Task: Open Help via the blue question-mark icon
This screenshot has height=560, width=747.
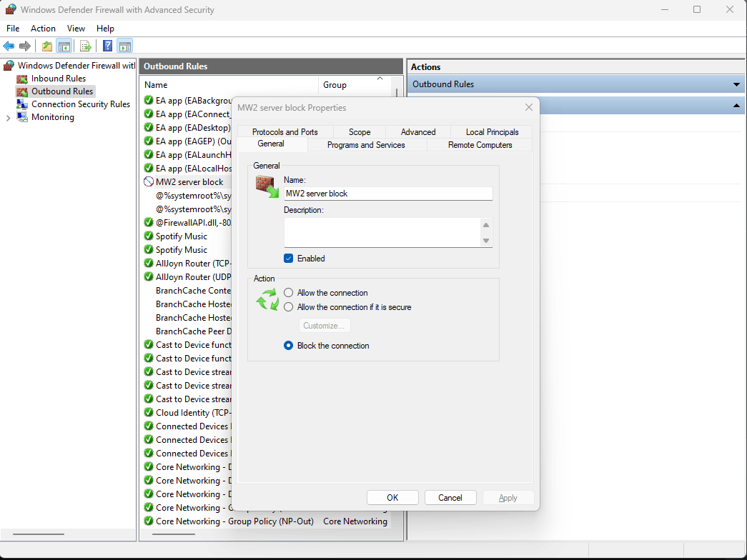Action: coord(108,46)
